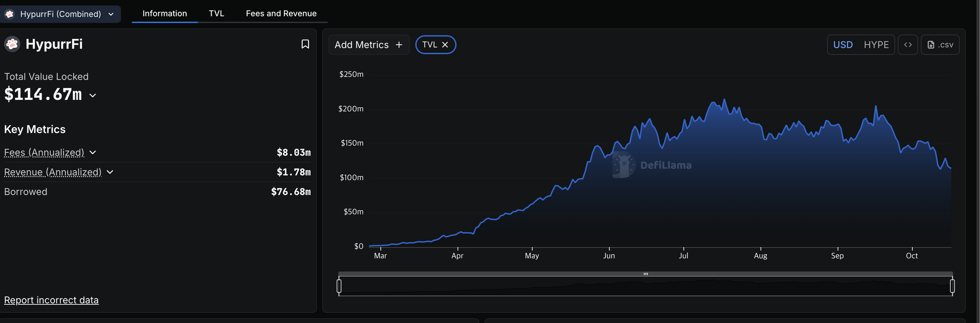The height and width of the screenshot is (323, 980).
Task: Click the Total Value Locked label
Action: 46,77
